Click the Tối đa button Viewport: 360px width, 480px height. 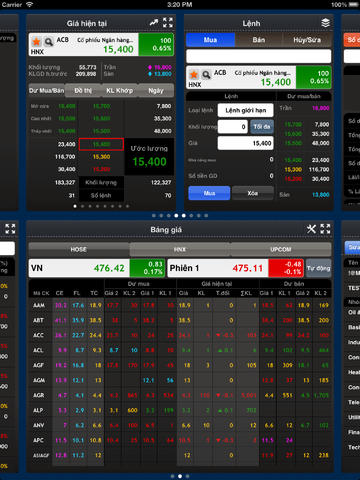[262, 127]
